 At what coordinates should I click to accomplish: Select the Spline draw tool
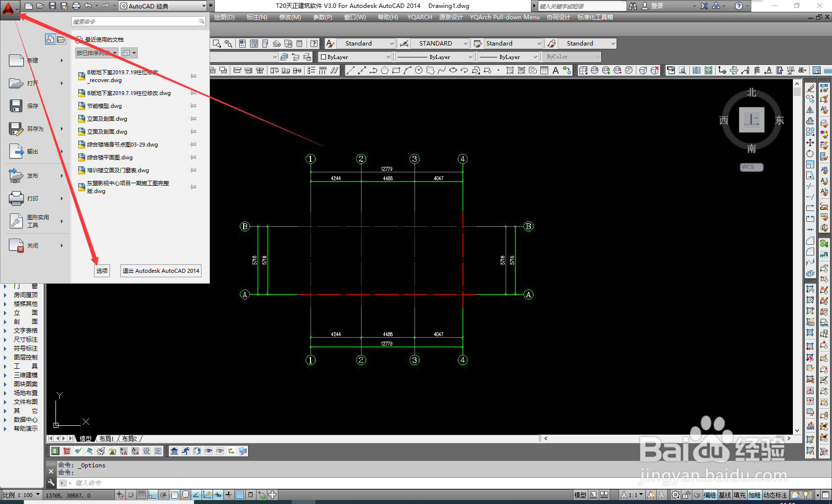click(x=441, y=70)
